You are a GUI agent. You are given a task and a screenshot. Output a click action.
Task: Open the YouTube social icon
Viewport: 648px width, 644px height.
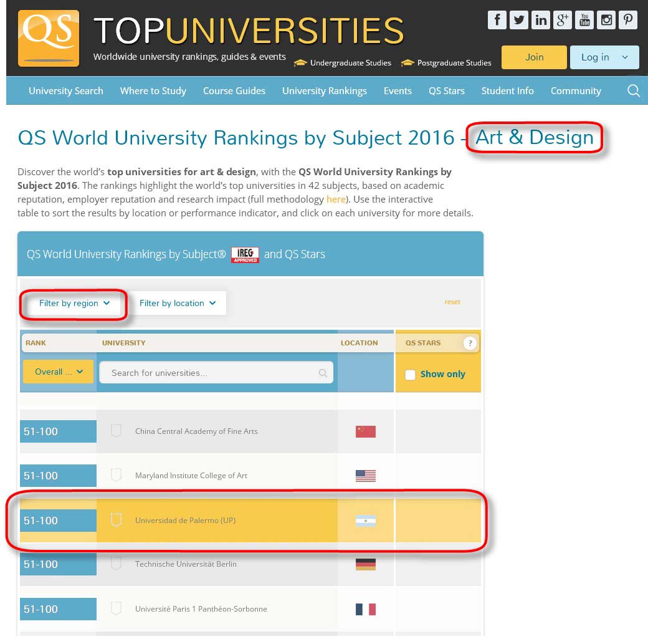[584, 20]
